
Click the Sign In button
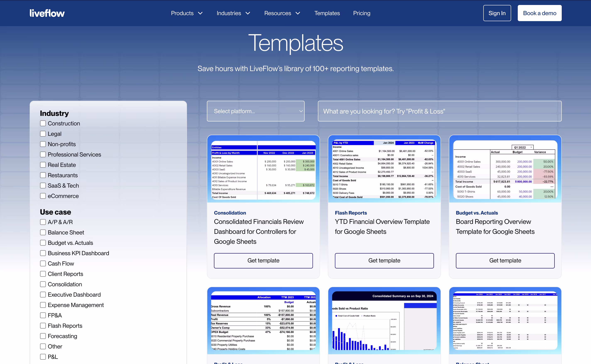pyautogui.click(x=497, y=13)
